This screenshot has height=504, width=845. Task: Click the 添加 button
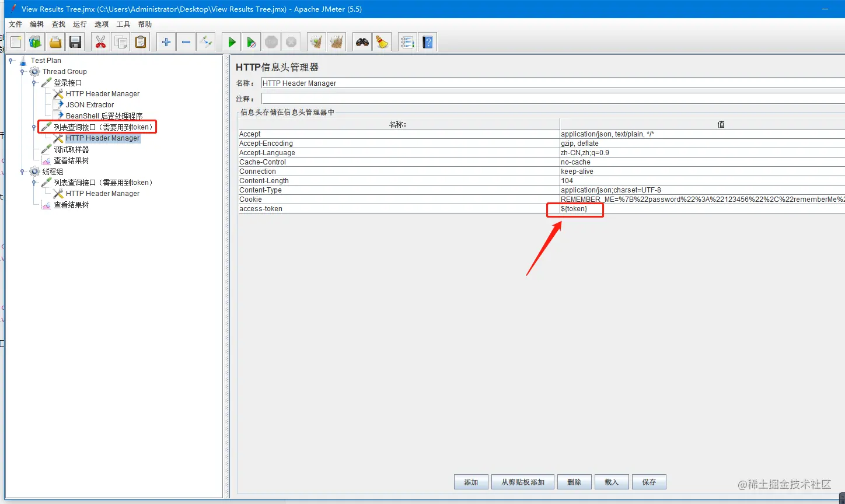coord(471,482)
